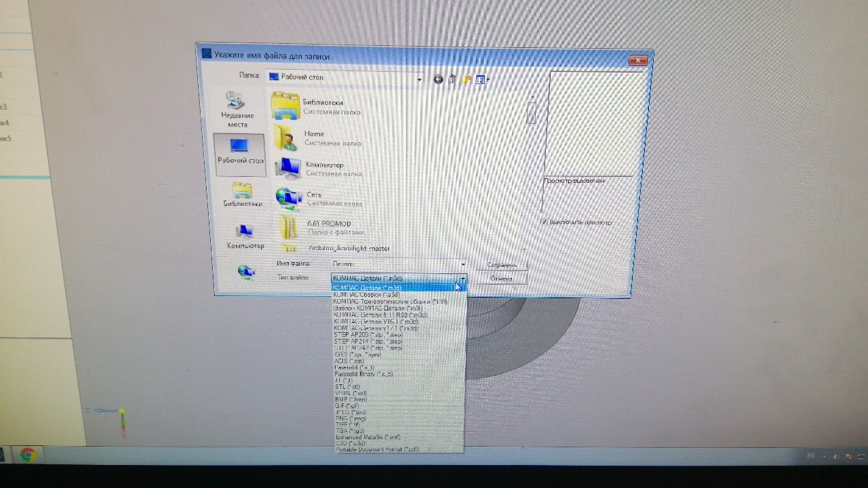Image resolution: width=868 pixels, height=488 pixels.
Task: Choose Portable Document Format (*.pdf) type
Action: 399,449
